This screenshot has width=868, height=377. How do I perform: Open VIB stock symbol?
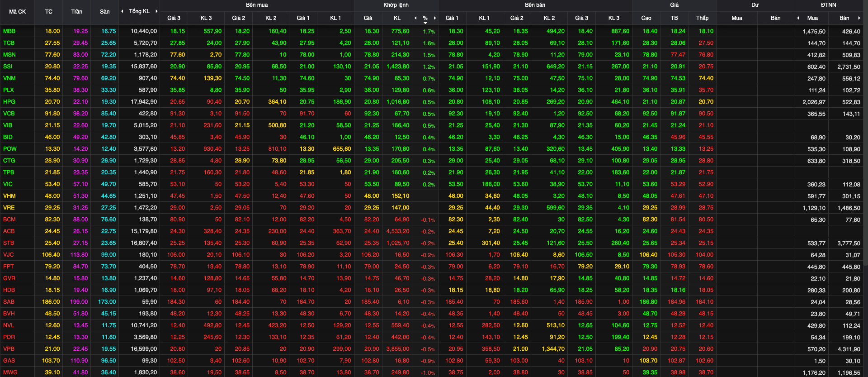[8, 125]
